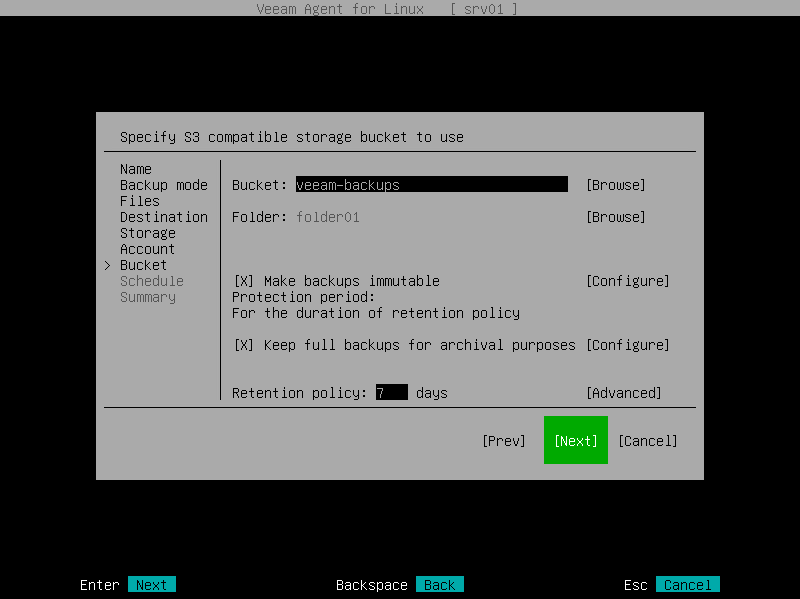Browse for a folder inside the bucket
The image size is (800, 599).
point(616,217)
